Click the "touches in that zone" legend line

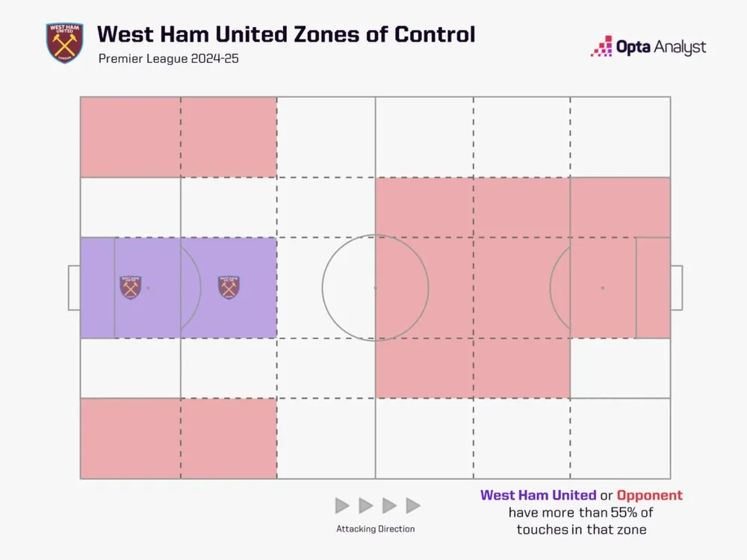581,529
